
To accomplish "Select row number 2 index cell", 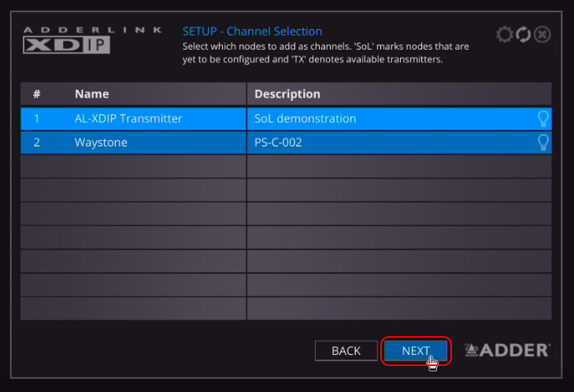I will (36, 142).
